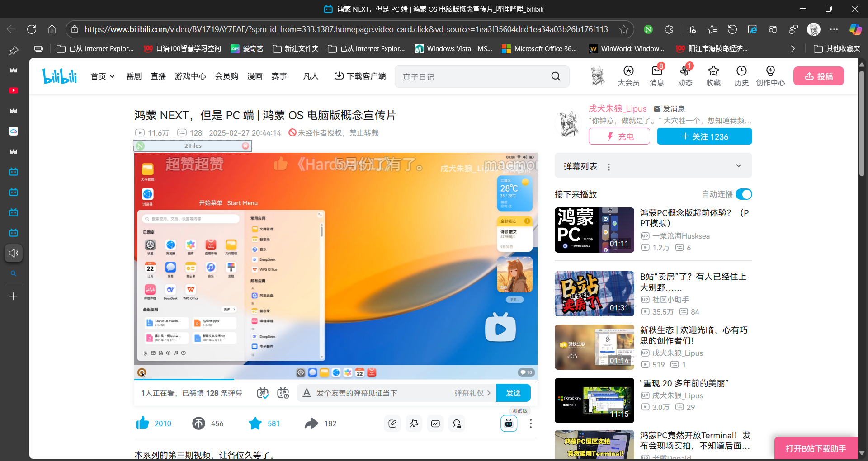Open 爱奇艺 bookmark
The width and height of the screenshot is (868, 461).
pyautogui.click(x=247, y=48)
